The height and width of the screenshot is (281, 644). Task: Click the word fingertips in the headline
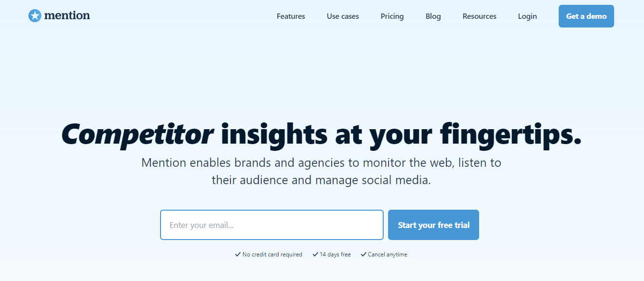coord(511,134)
